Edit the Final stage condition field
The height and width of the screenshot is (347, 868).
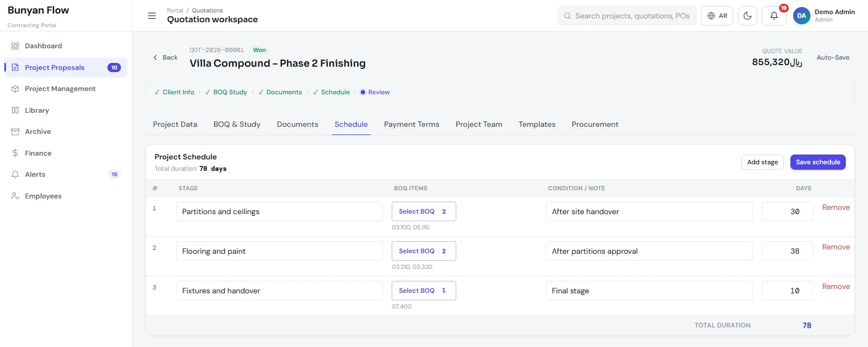pyautogui.click(x=649, y=291)
